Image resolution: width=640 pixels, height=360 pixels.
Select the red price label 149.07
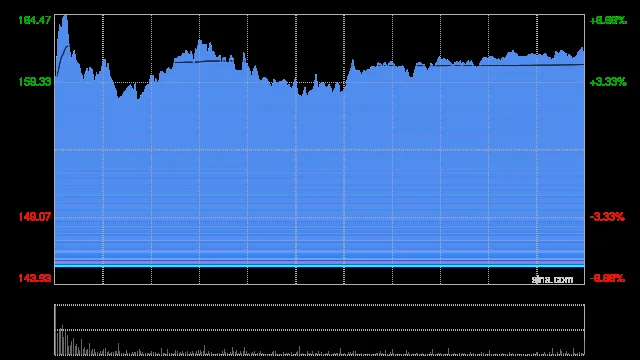[35, 217]
